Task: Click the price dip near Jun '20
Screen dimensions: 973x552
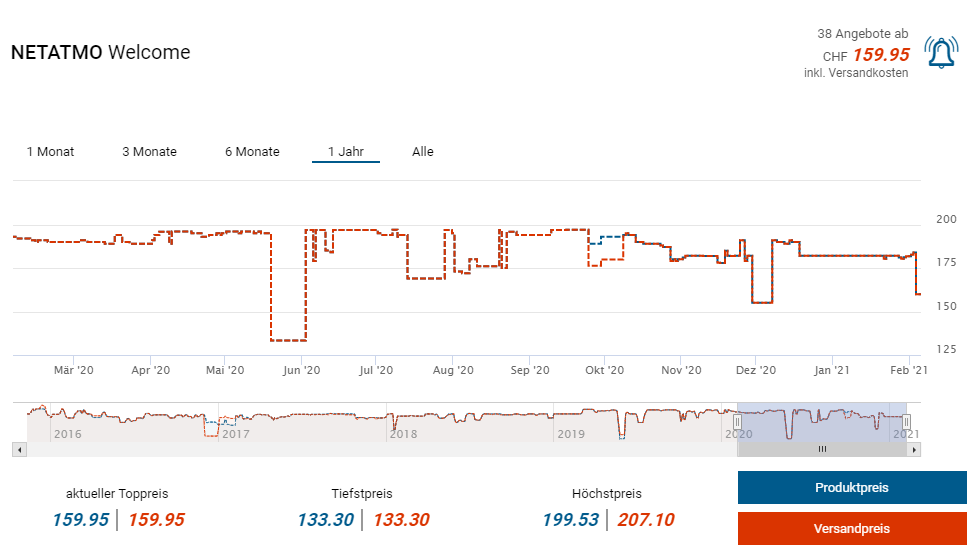Action: click(x=288, y=340)
